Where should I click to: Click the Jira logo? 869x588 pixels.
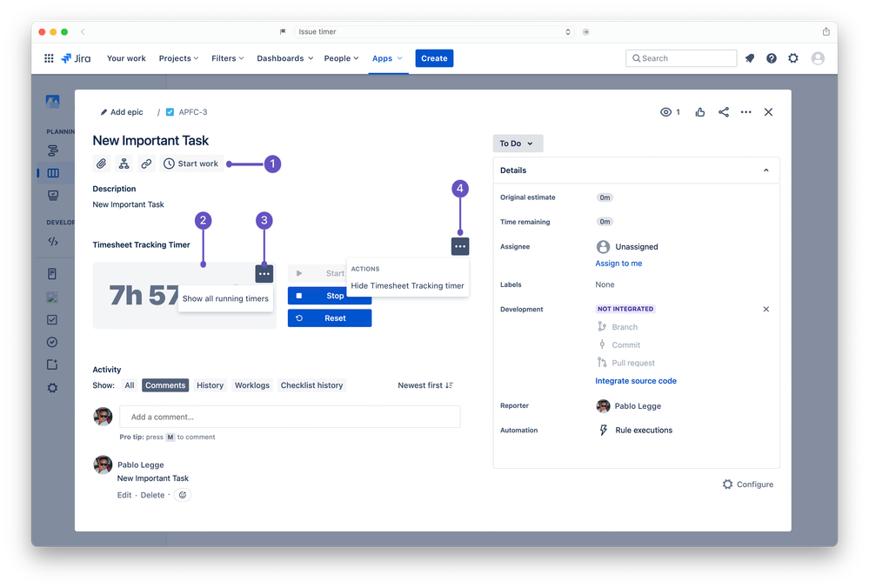pyautogui.click(x=76, y=58)
